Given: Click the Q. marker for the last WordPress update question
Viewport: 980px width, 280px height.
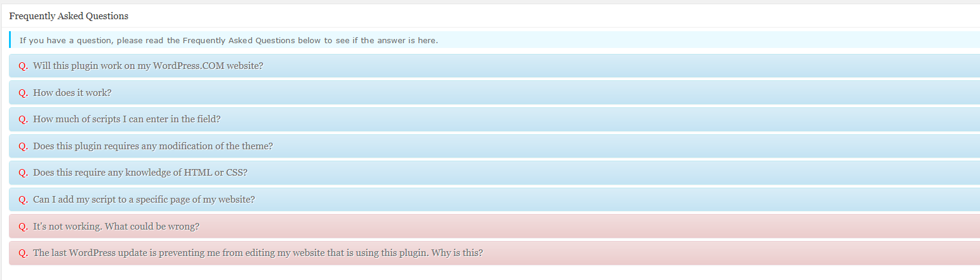Looking at the screenshot, I should [23, 253].
